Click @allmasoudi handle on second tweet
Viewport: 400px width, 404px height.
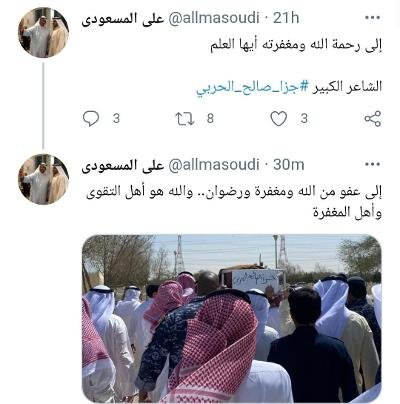click(214, 164)
